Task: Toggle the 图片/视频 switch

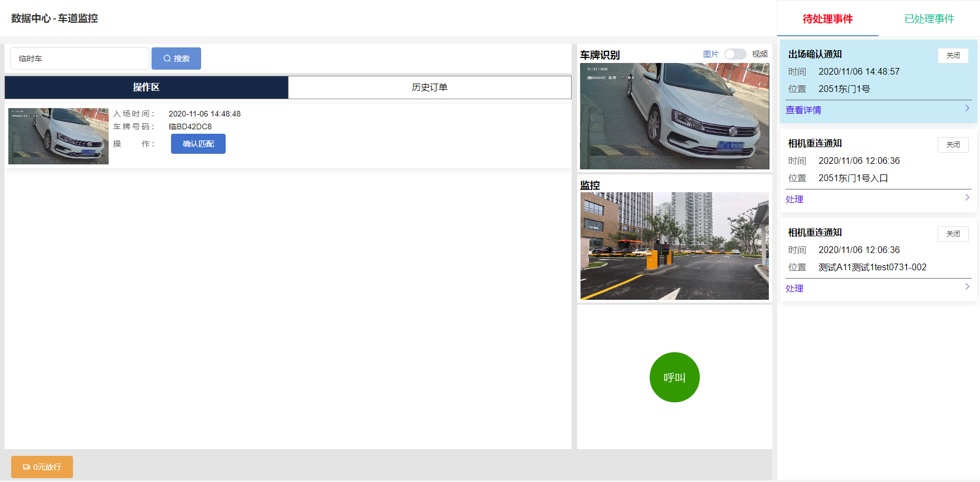Action: (735, 54)
